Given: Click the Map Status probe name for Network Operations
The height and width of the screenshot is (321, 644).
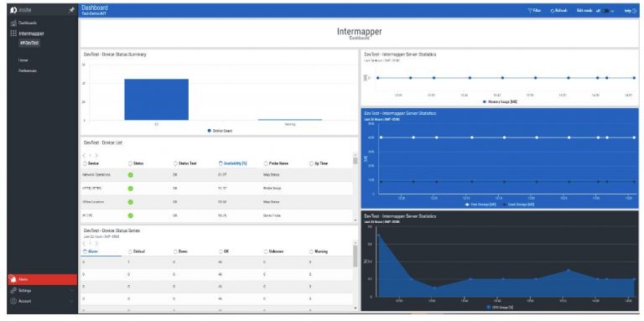Looking at the screenshot, I should tap(271, 175).
